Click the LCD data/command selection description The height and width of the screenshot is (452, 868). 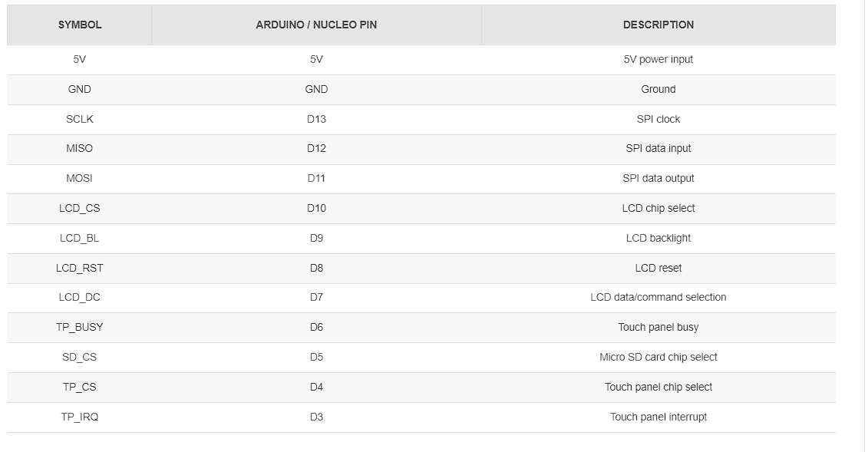pos(658,297)
